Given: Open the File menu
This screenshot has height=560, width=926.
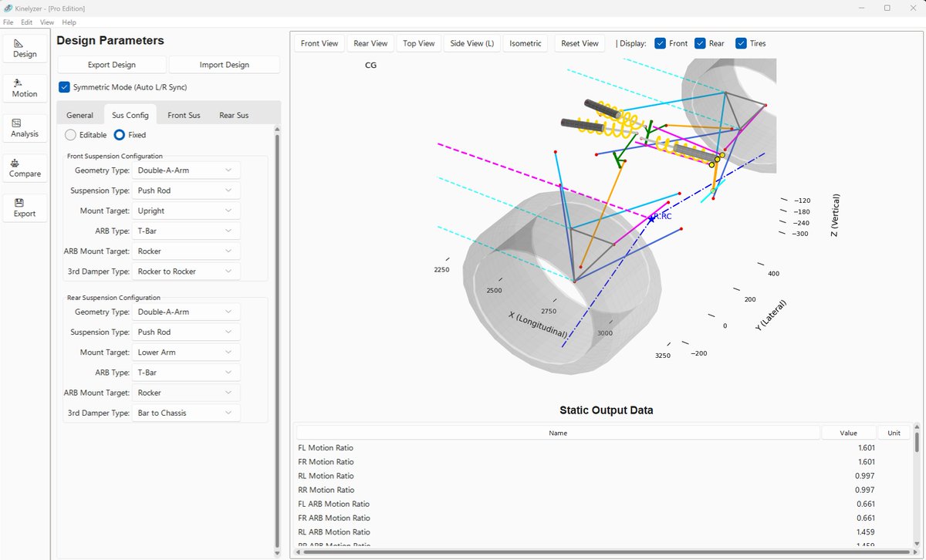Looking at the screenshot, I should click(8, 22).
